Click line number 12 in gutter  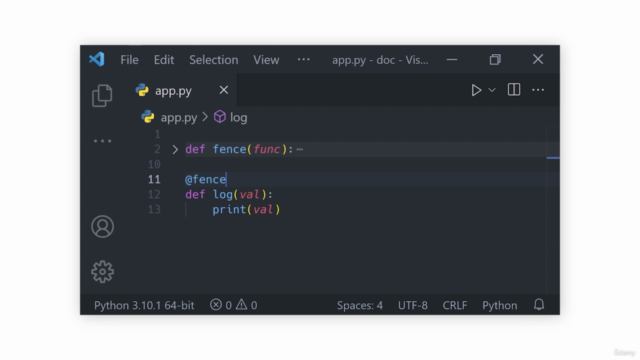[154, 195]
